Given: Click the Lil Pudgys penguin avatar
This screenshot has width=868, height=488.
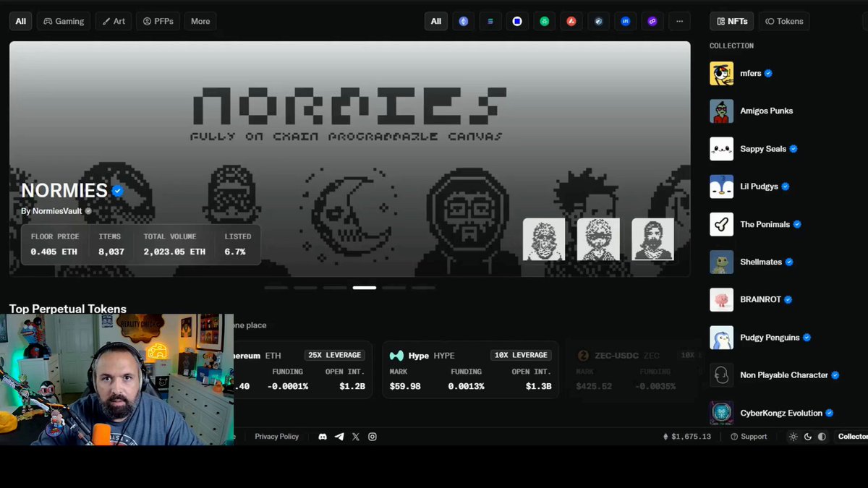Looking at the screenshot, I should pos(721,186).
